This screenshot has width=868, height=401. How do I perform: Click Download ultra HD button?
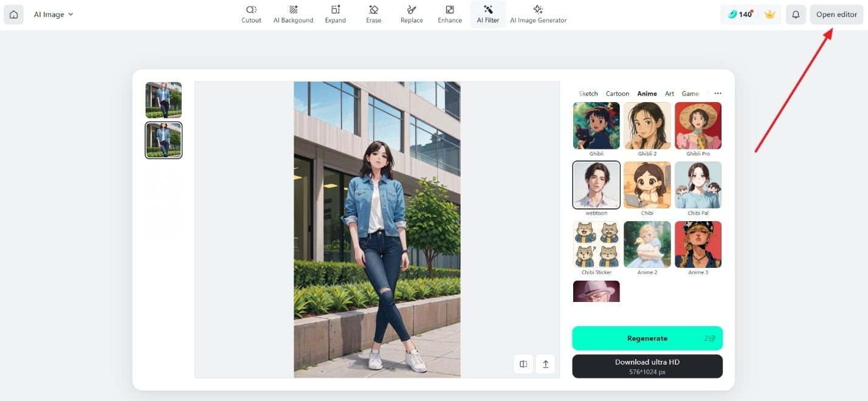coord(647,366)
